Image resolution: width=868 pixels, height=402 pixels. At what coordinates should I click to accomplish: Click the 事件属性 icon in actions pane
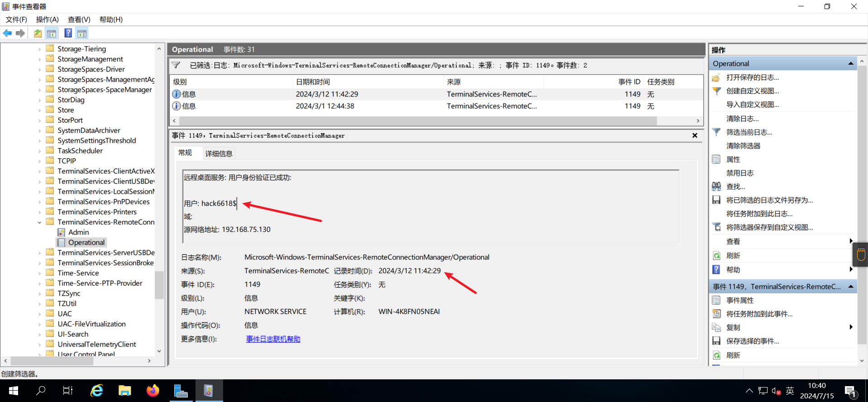tap(716, 300)
